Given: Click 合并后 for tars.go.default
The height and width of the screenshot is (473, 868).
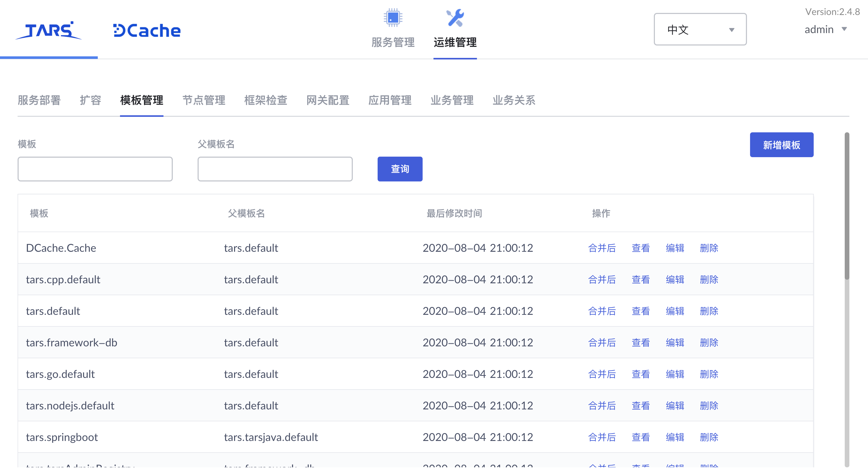Looking at the screenshot, I should pyautogui.click(x=602, y=374).
